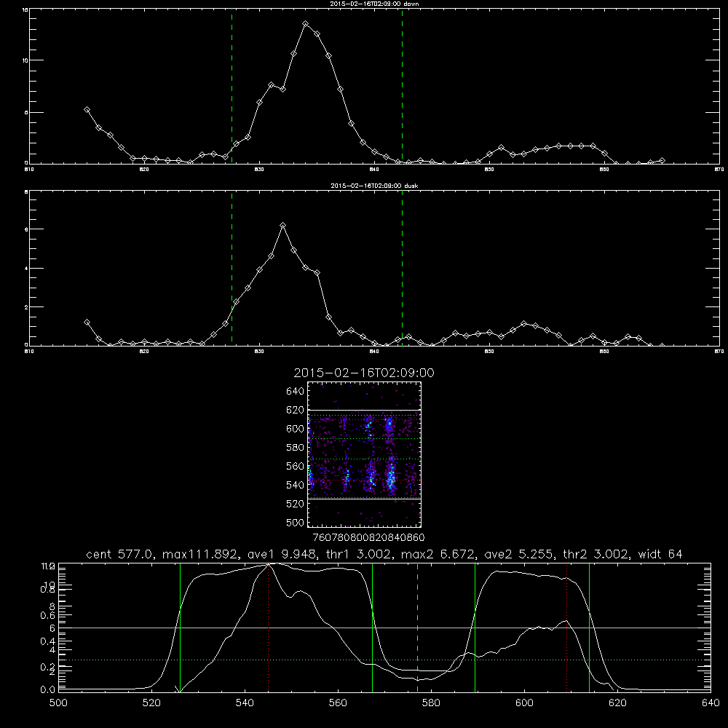Click the solid white horizontal line in the bottom plot
This screenshot has width=728, height=728.
[x=384, y=628]
